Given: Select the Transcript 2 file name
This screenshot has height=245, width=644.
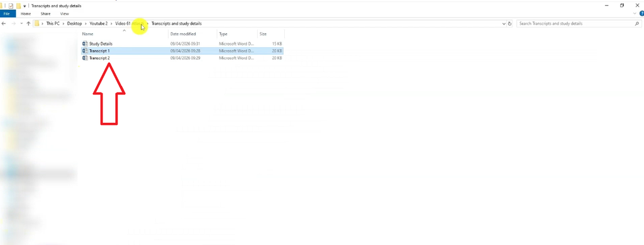Looking at the screenshot, I should pos(99,59).
